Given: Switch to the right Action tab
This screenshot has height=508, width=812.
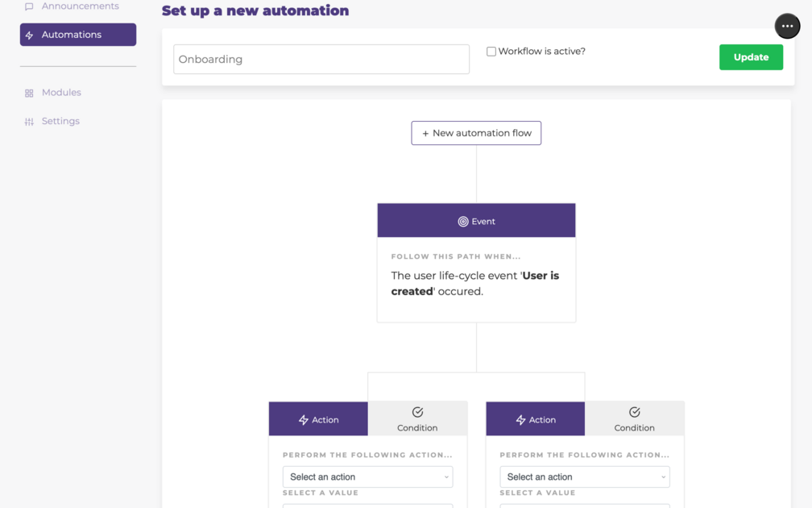Looking at the screenshot, I should [535, 418].
